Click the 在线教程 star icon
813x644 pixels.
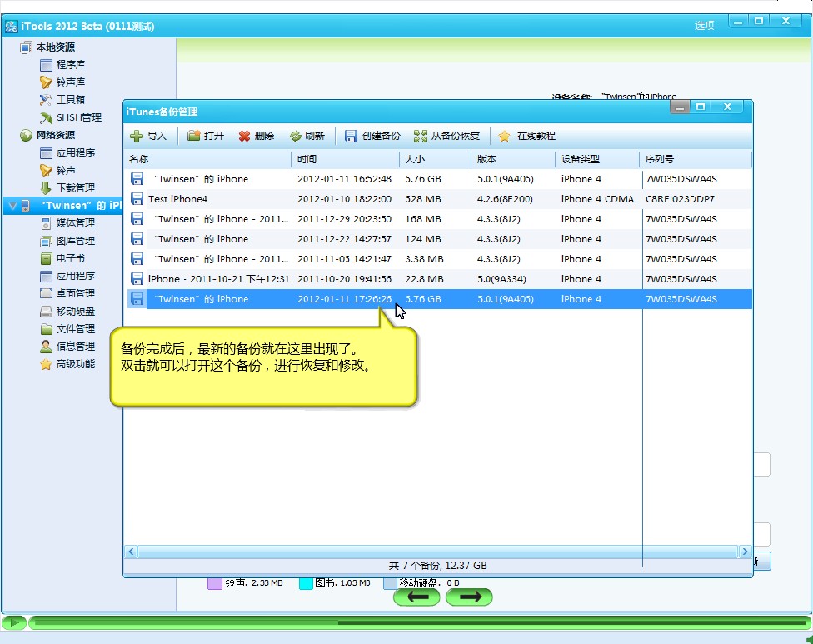(x=504, y=137)
